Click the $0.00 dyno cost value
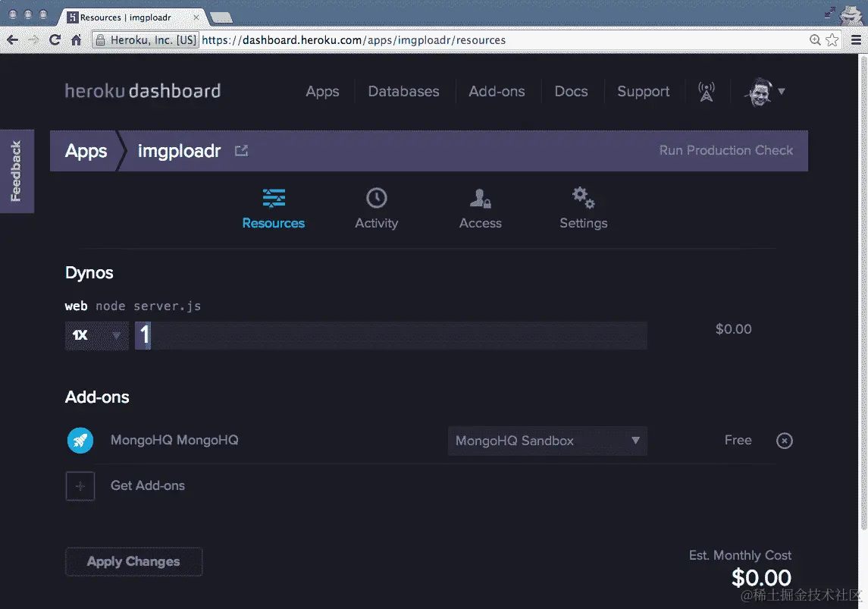This screenshot has height=609, width=868. [x=734, y=329]
